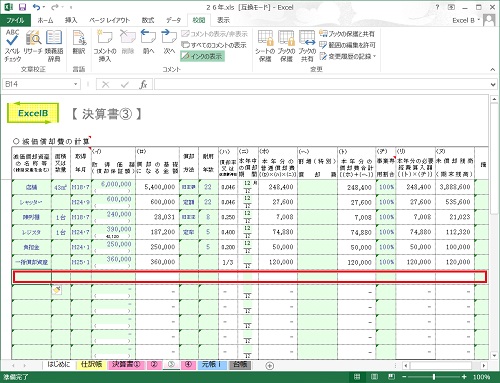Click Show All Comments (すべてのコメントの表示)

point(214,45)
